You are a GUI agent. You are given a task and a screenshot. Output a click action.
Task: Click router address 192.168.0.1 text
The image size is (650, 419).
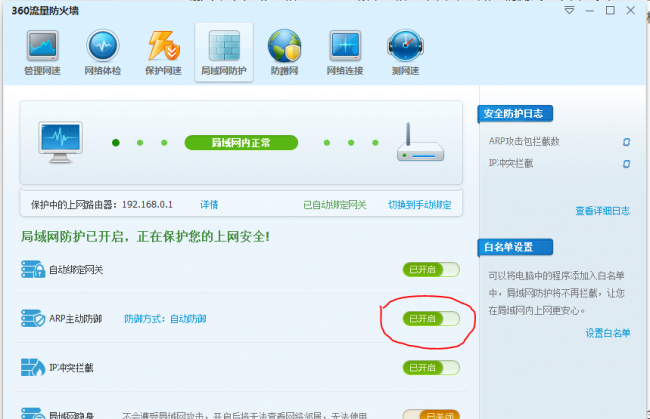[x=147, y=205]
